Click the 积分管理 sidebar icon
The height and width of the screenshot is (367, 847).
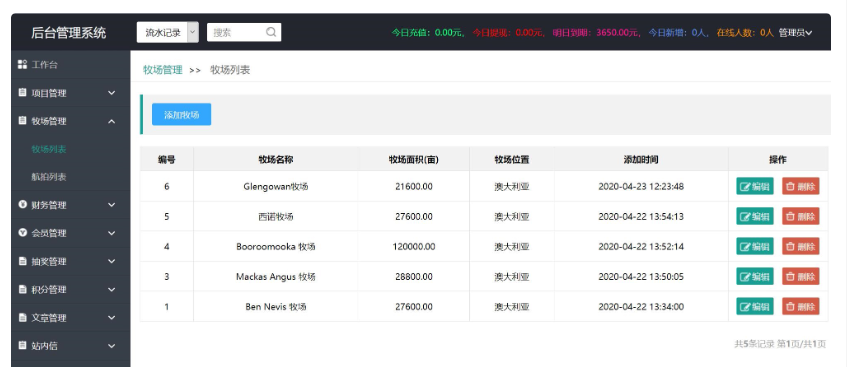tap(22, 289)
